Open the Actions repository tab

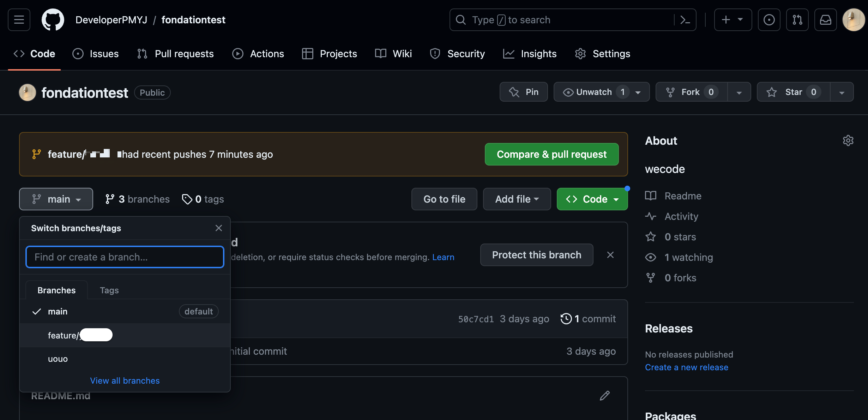pyautogui.click(x=258, y=54)
